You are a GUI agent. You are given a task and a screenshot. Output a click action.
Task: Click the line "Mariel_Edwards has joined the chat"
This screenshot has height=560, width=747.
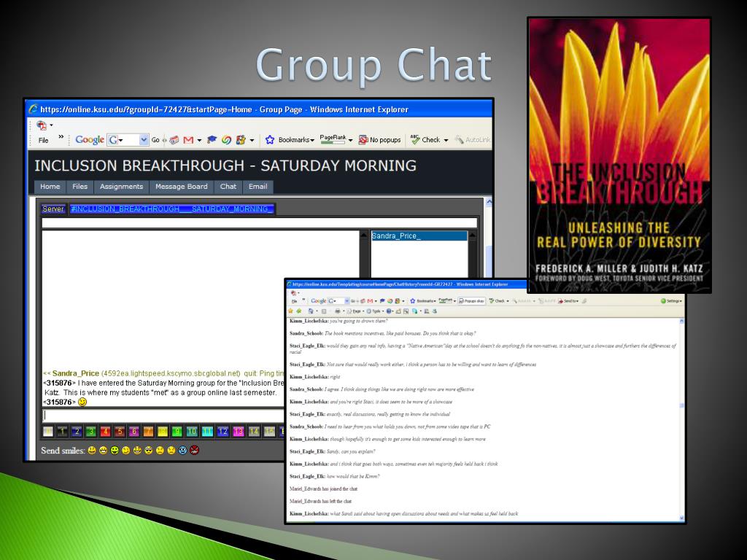coord(323,489)
